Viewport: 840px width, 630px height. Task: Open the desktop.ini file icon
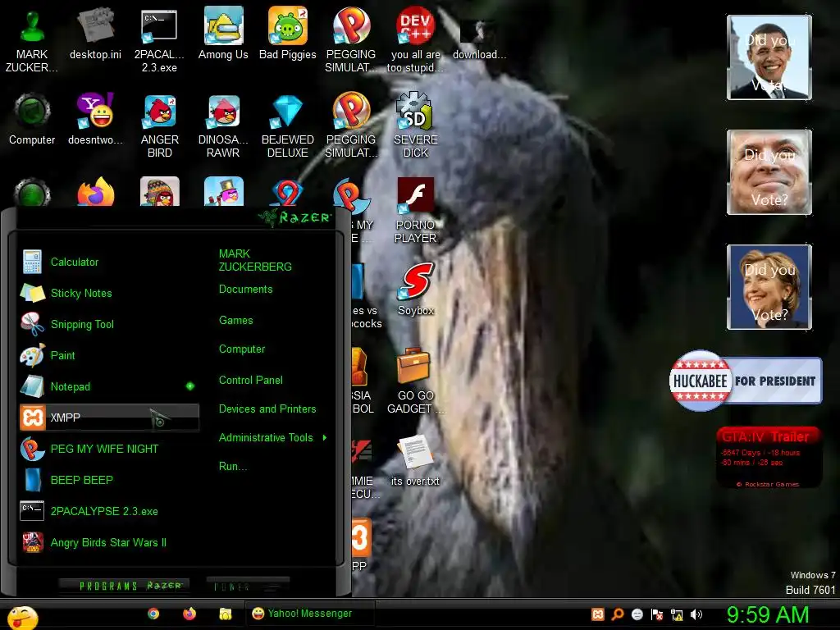click(95, 33)
